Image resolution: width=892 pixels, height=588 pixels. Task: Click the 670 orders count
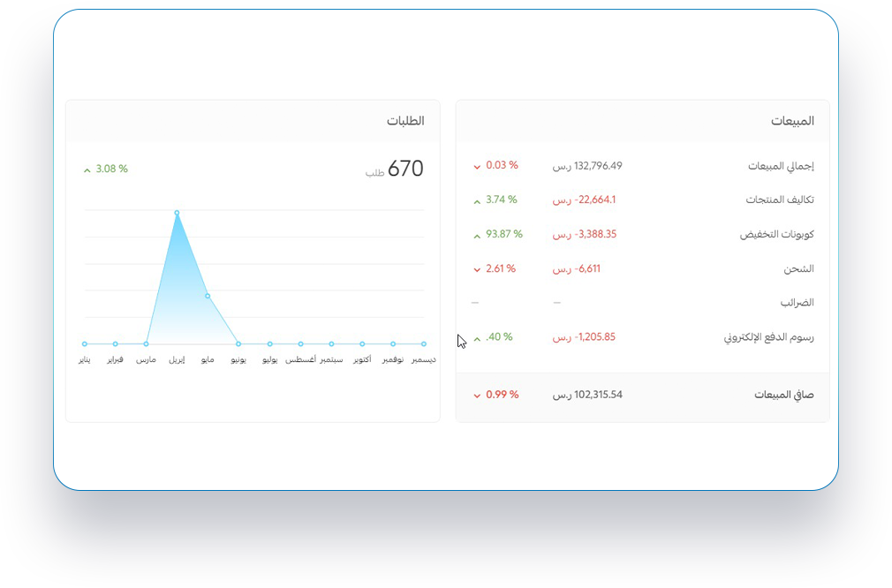point(405,169)
